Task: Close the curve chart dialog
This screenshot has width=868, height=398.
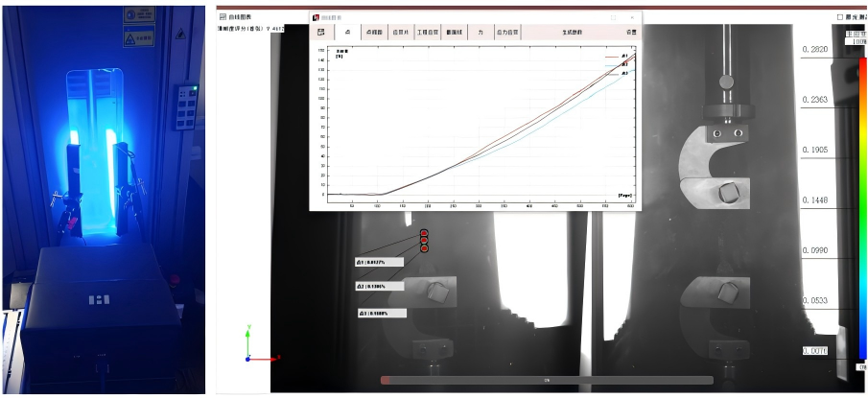Action: (631, 17)
